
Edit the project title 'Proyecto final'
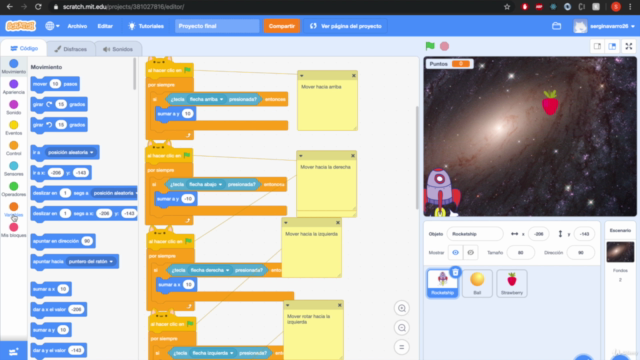coord(217,26)
